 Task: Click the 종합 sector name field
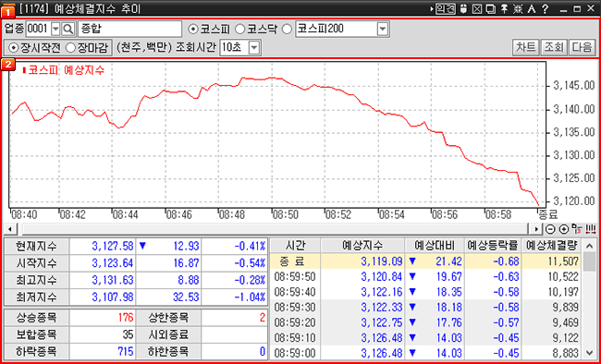tap(129, 29)
